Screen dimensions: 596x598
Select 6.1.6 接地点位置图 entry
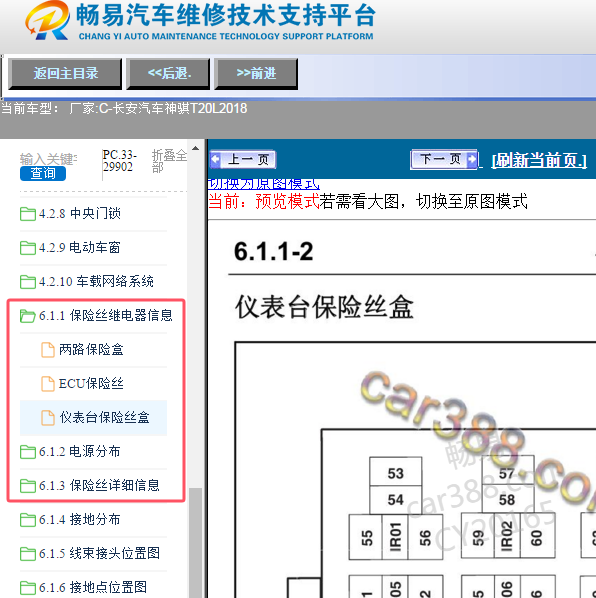coord(93,588)
